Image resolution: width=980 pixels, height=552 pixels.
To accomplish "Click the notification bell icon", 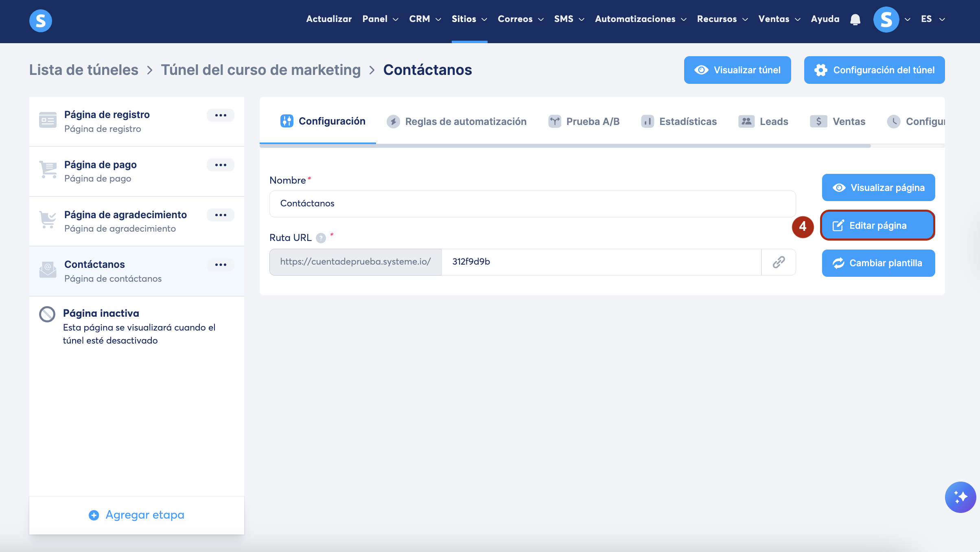I will 855,20.
